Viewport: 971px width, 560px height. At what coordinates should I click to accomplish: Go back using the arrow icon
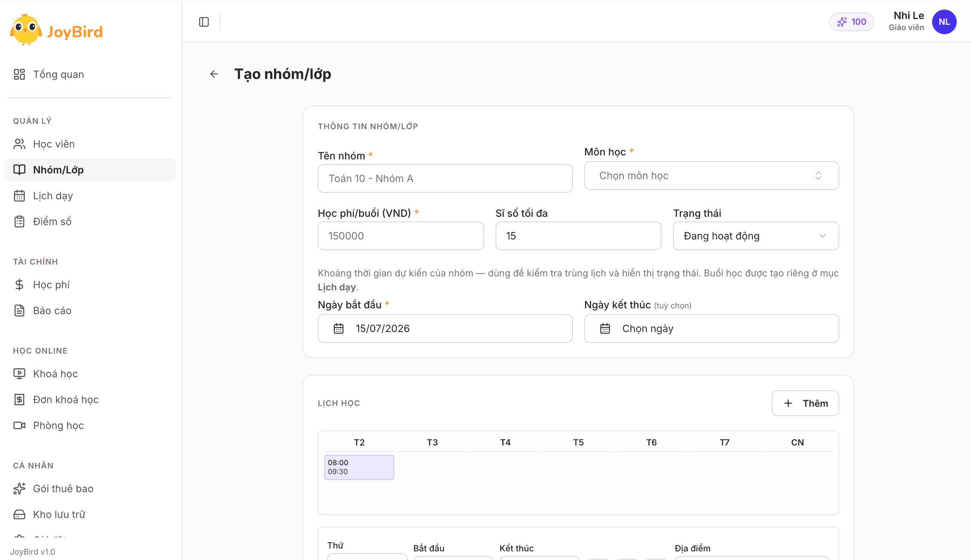(x=214, y=74)
